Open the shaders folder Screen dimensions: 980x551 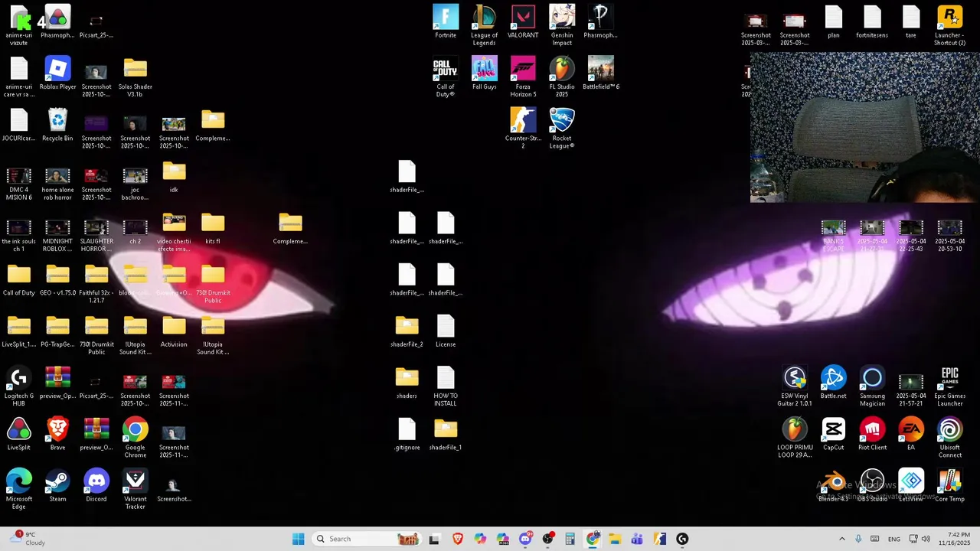click(407, 382)
